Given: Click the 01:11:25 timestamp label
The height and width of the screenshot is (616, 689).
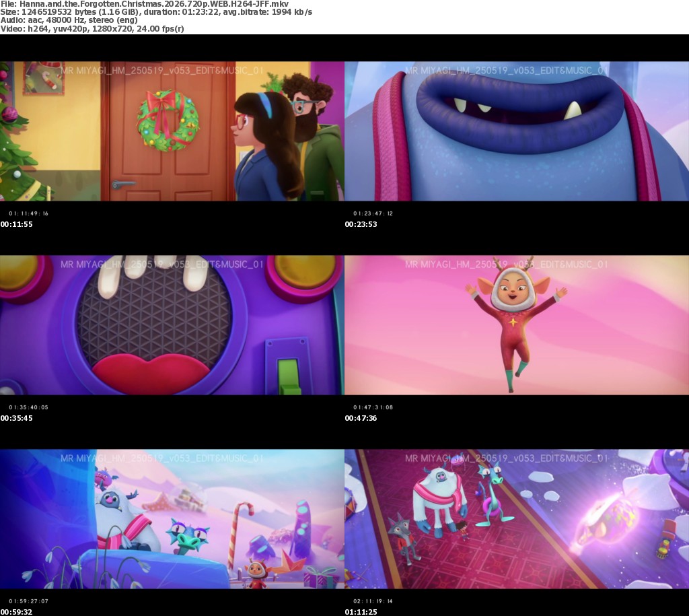Looking at the screenshot, I should [x=361, y=611].
